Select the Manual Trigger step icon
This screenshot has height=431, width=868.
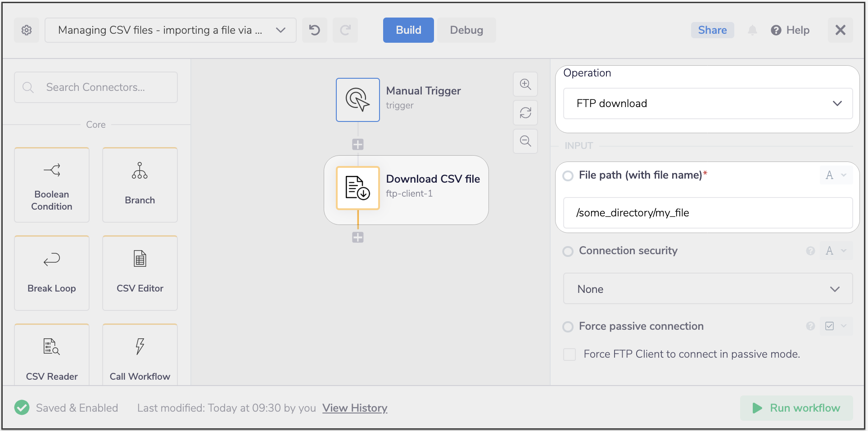click(x=358, y=100)
